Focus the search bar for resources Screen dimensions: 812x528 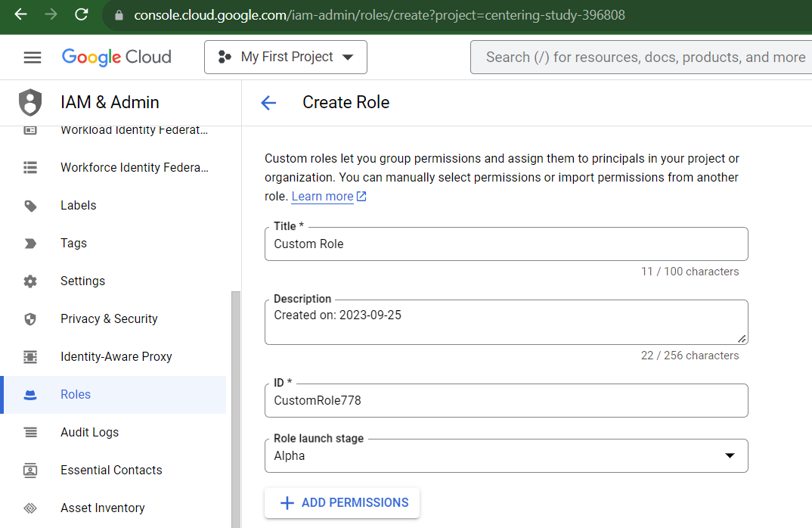coord(643,57)
